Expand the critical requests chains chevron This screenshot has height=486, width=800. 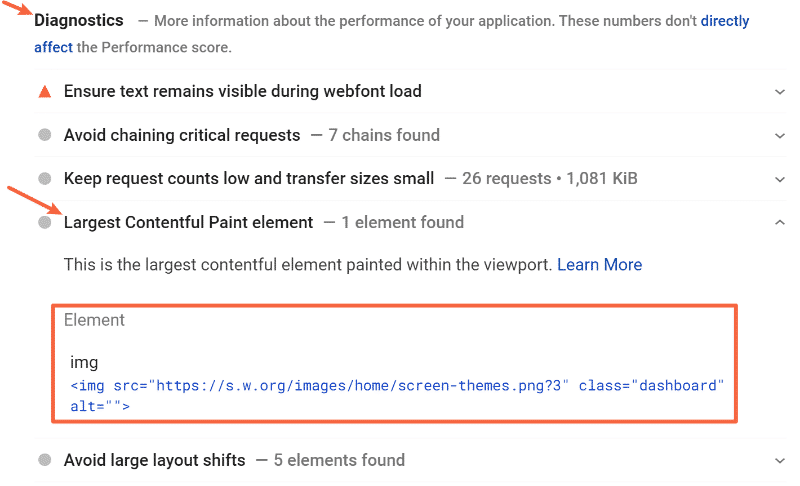(780, 135)
